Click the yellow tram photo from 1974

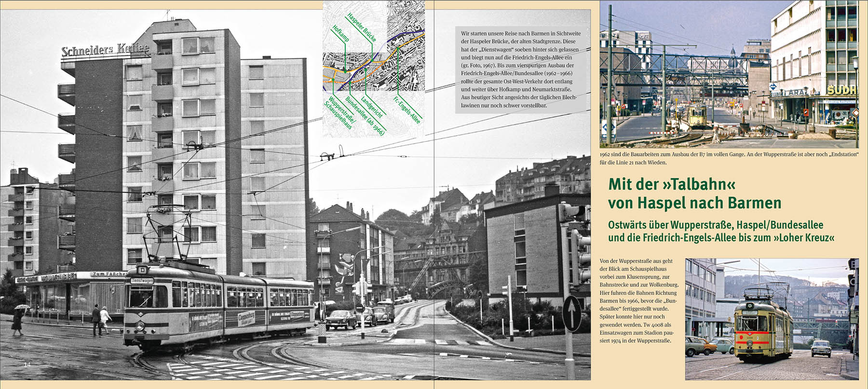772,319
